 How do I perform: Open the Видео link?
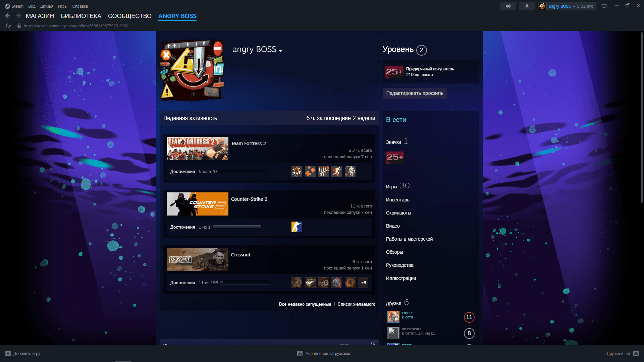tap(393, 226)
